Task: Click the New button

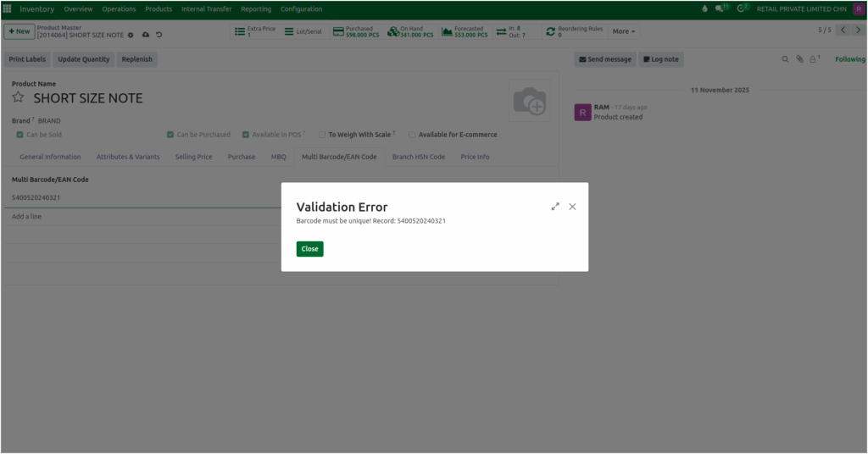Action: point(19,31)
